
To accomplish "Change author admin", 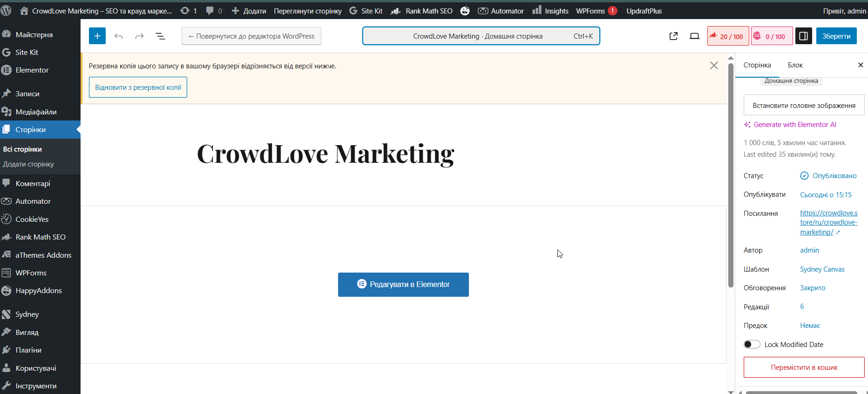I will point(809,250).
